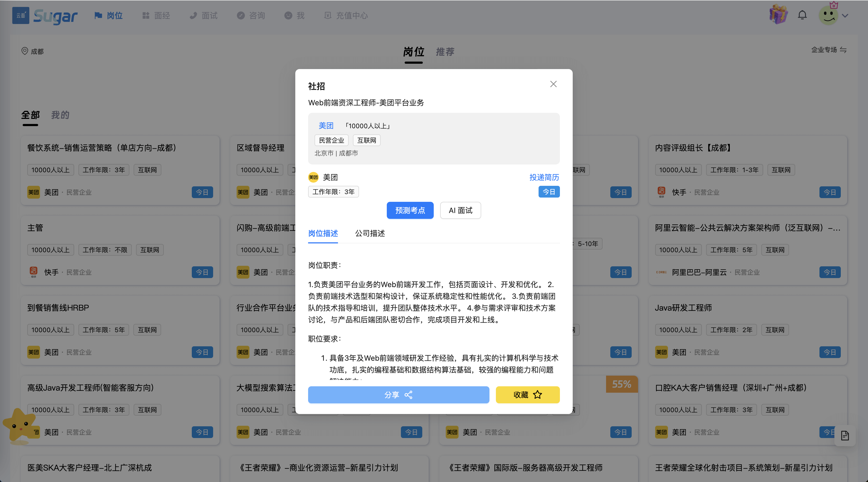The height and width of the screenshot is (482, 868).
Task: Toggle 企业专场 switch icon
Action: tap(843, 50)
